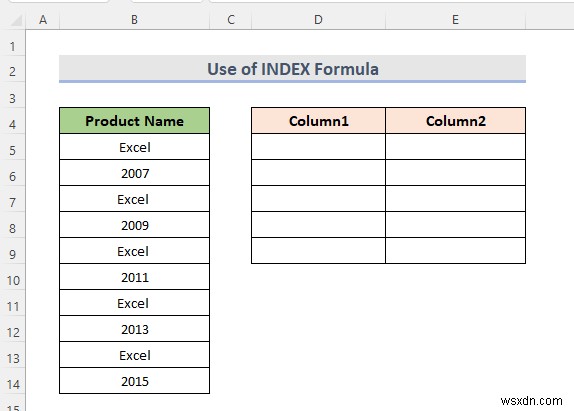Select the cell containing 2015

pyautogui.click(x=134, y=381)
